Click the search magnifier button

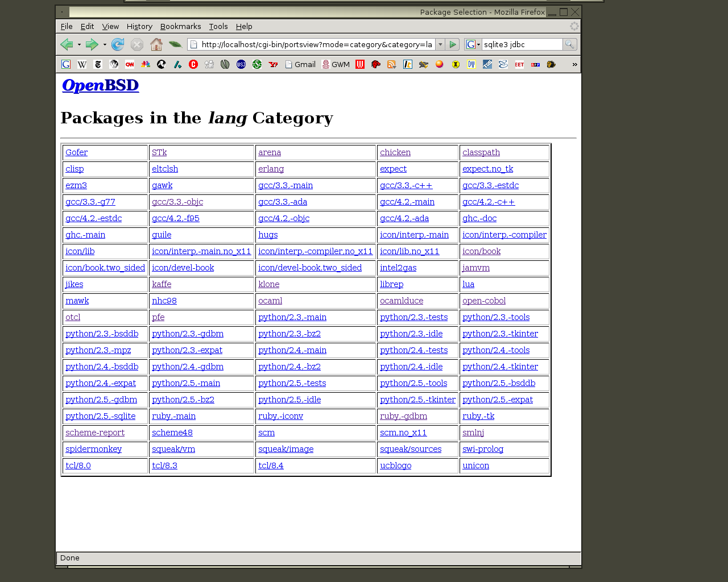[x=569, y=44]
